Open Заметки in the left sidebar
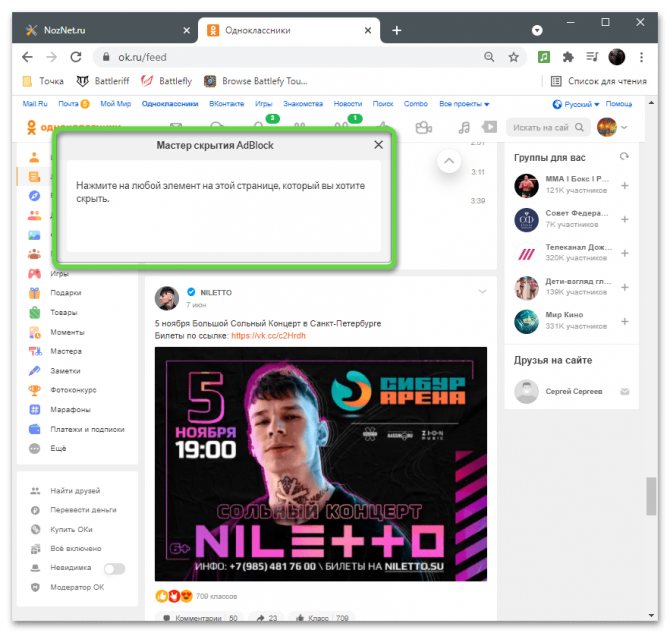Screen dimensions: 670x633 (65, 371)
